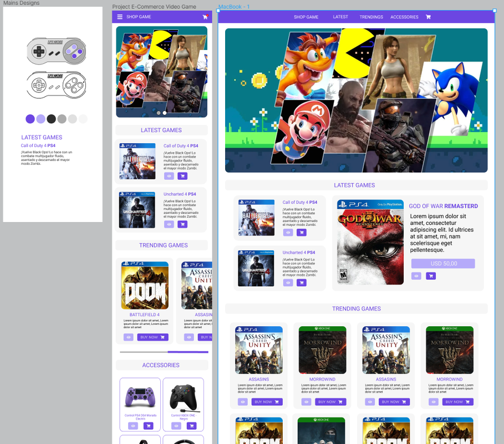Image resolution: width=504 pixels, height=444 pixels.
Task: Select the light purple color swatch
Action: point(41,119)
